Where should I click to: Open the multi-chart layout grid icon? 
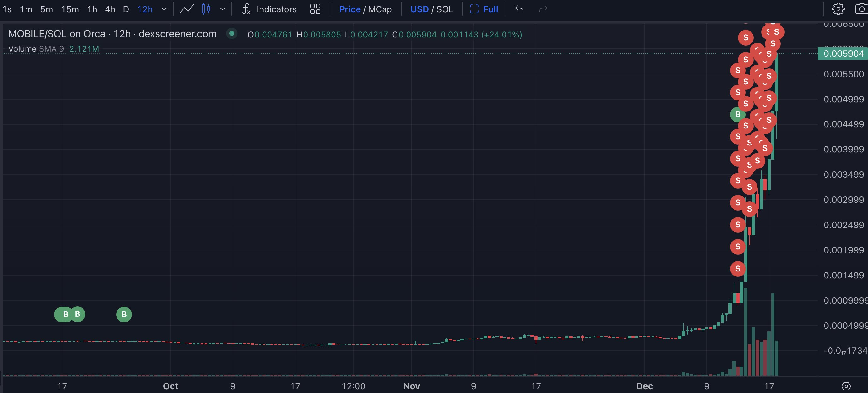[315, 9]
